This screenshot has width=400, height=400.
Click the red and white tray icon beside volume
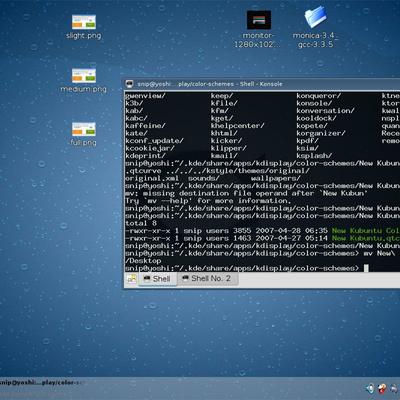[382, 389]
